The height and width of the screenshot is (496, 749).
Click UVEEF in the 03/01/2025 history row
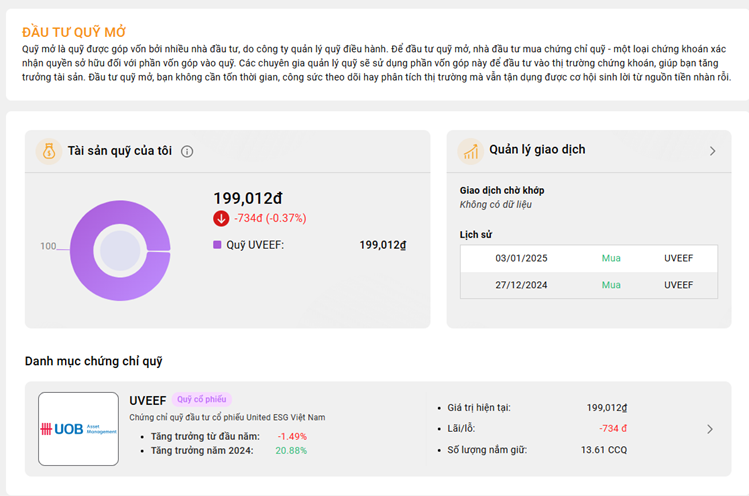point(678,259)
